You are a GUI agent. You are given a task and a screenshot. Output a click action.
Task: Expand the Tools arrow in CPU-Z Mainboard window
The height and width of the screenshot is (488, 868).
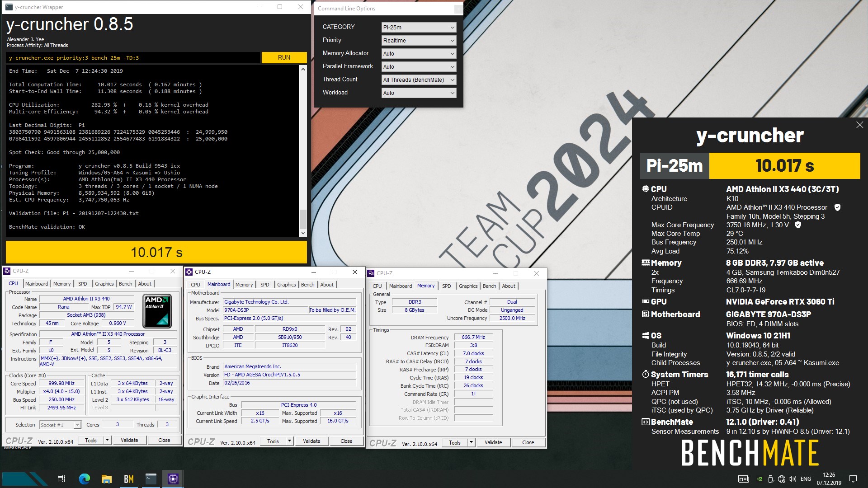coord(289,441)
